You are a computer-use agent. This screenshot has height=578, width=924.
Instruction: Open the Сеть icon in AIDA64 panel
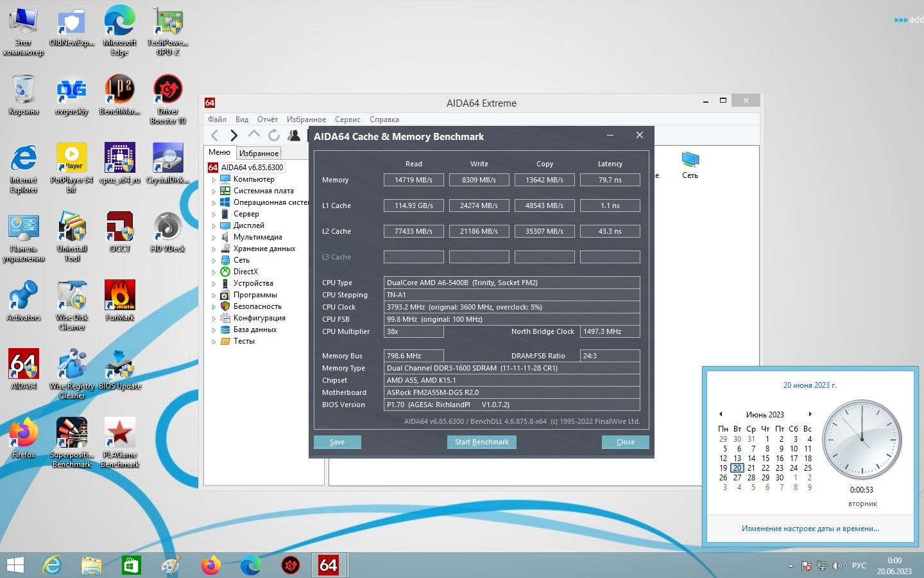click(x=690, y=165)
